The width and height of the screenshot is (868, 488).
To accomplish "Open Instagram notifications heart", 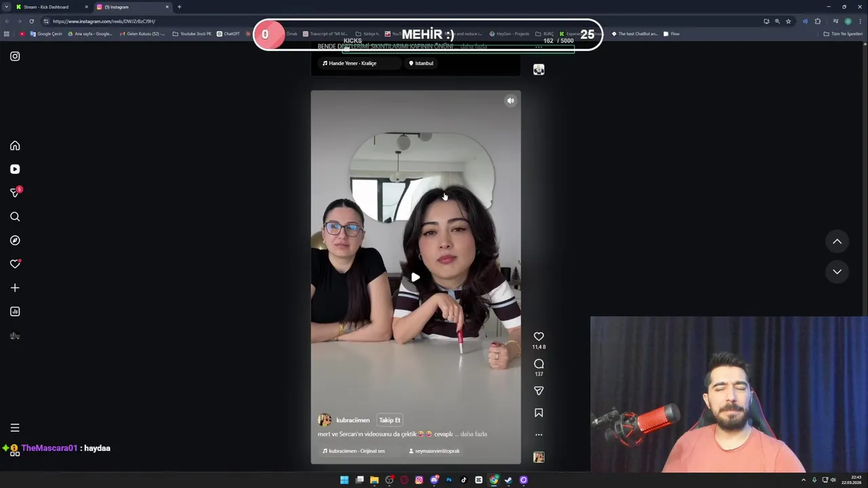I will tap(15, 264).
